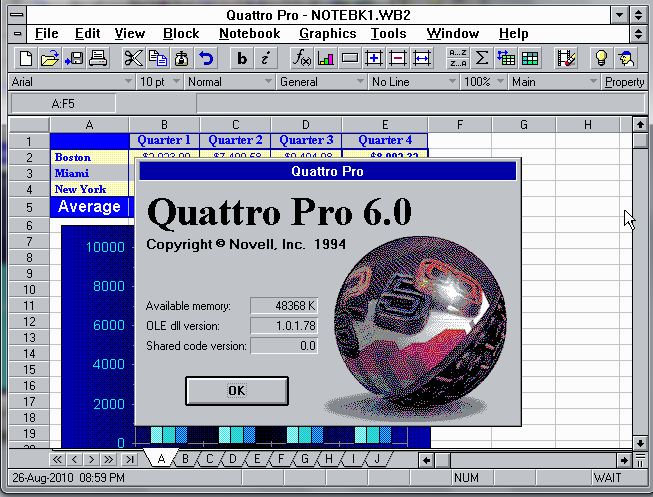The width and height of the screenshot is (653, 497).
Task: Click the SpeedFill grid icon
Action: pos(506,58)
